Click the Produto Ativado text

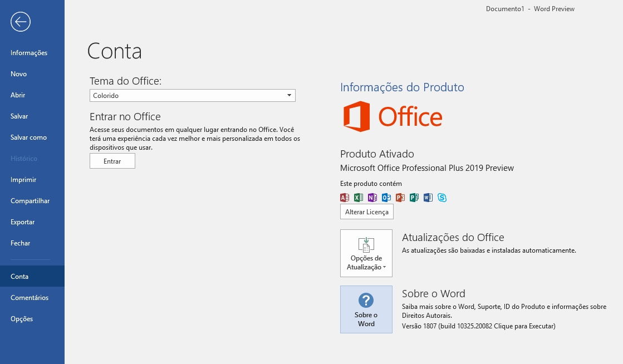377,154
